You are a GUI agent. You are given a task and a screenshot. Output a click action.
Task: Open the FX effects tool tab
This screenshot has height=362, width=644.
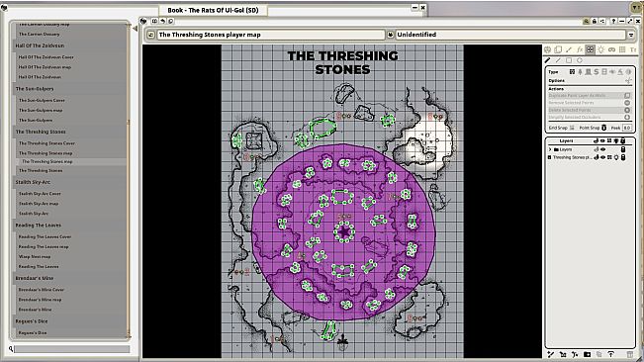(x=580, y=49)
